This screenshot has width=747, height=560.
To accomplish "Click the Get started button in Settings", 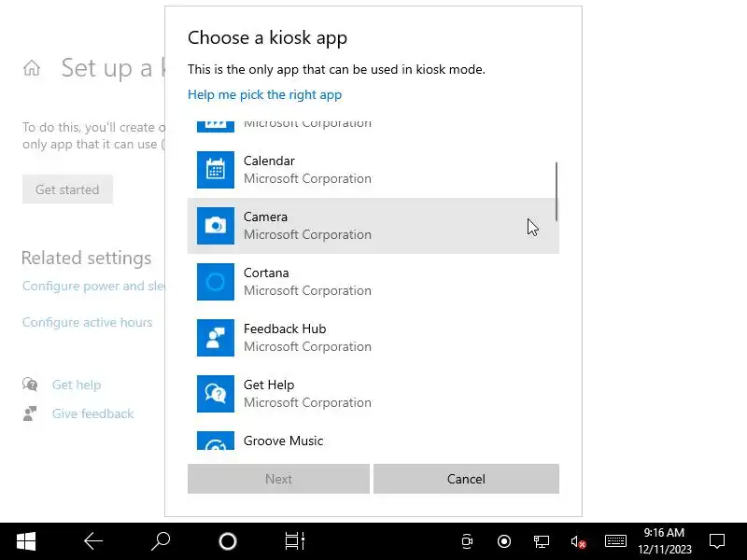I will 67,189.
